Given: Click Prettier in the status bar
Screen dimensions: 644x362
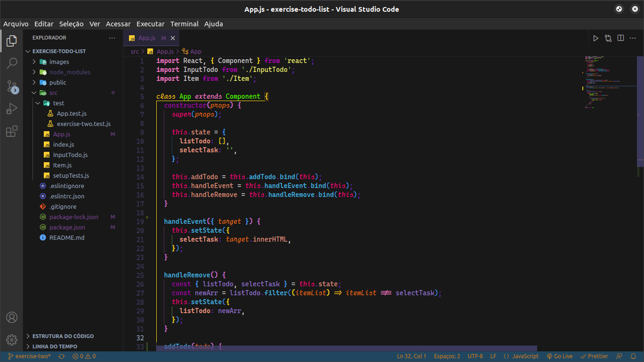Looking at the screenshot, I should (594, 356).
